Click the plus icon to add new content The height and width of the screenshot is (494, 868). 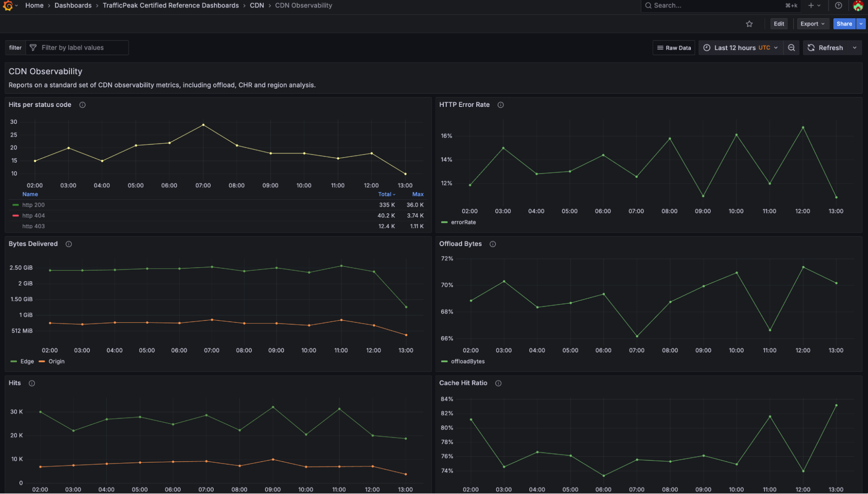point(811,6)
